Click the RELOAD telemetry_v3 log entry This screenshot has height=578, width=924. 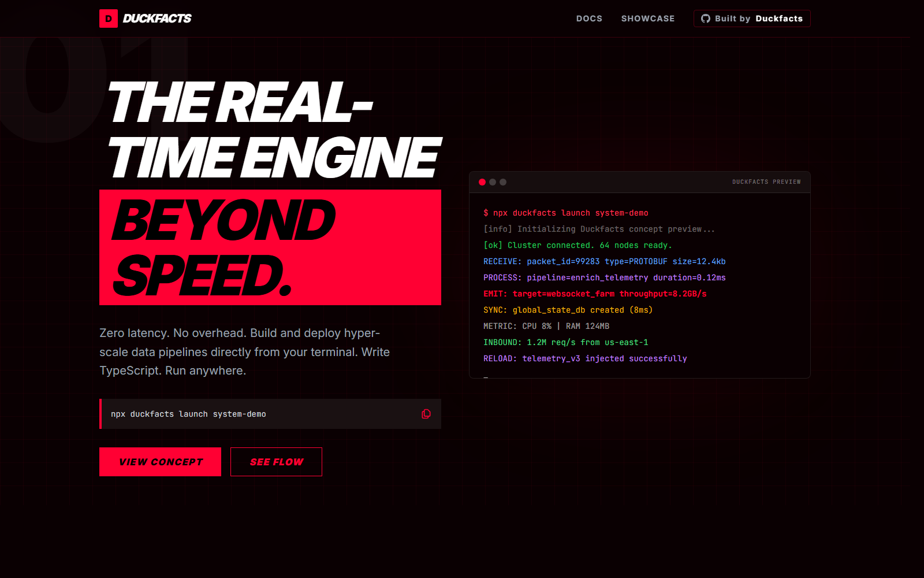[x=585, y=358]
